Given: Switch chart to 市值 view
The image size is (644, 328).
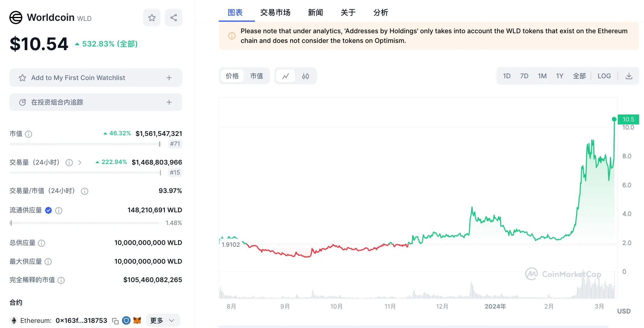Looking at the screenshot, I should (257, 76).
